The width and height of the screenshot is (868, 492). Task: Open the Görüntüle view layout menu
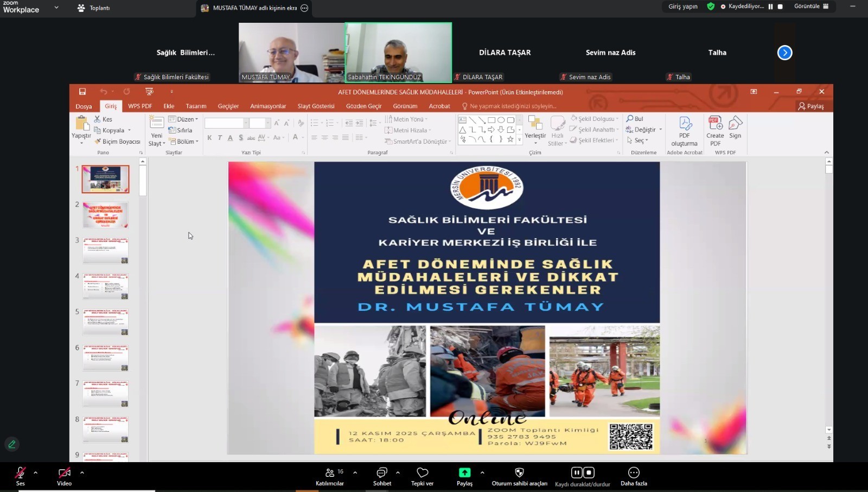[811, 7]
